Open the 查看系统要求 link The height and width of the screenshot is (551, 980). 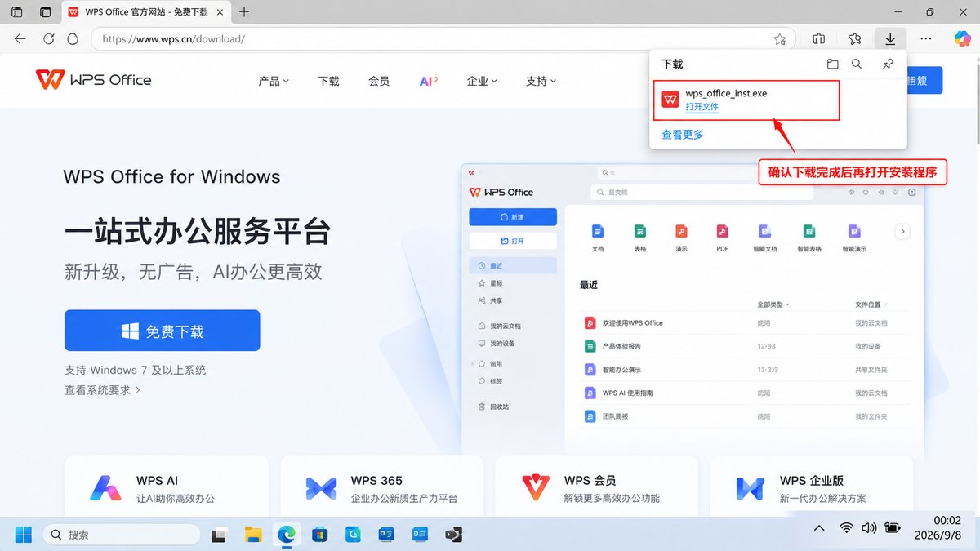[103, 390]
